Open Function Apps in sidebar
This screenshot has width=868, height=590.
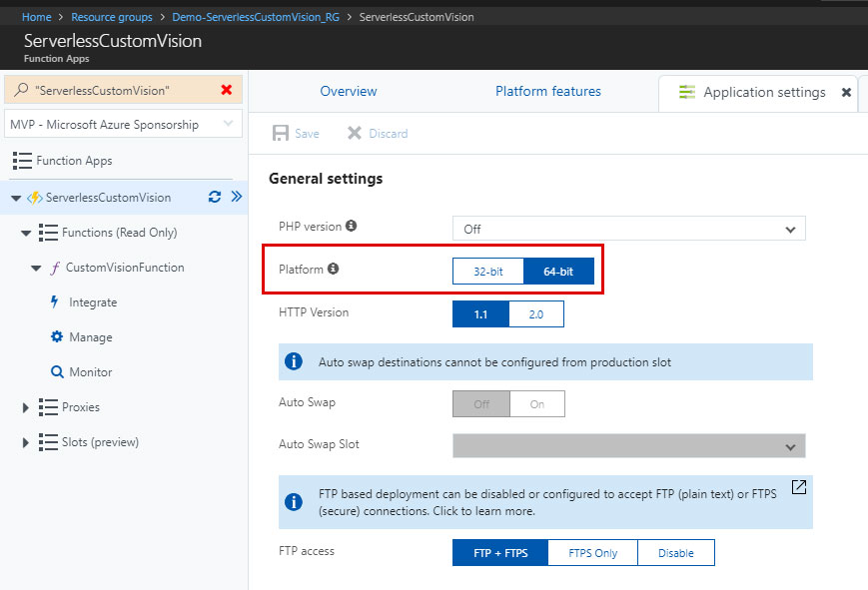coord(74,161)
